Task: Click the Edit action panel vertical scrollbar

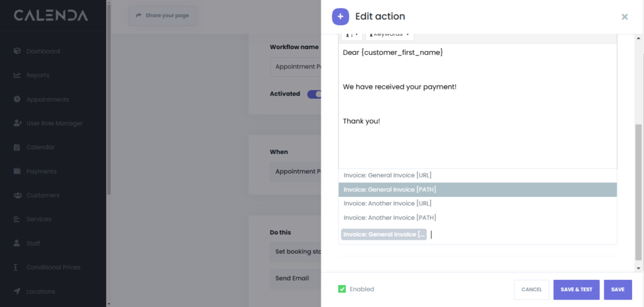Action: point(638,189)
